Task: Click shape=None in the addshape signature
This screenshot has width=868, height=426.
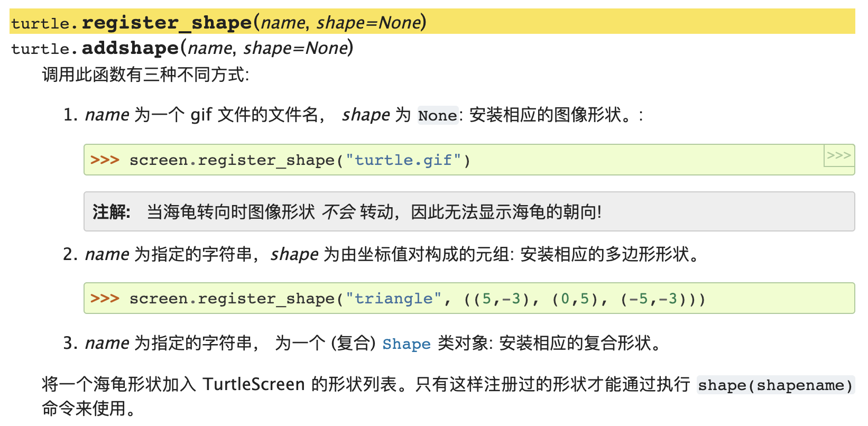Action: pos(295,48)
